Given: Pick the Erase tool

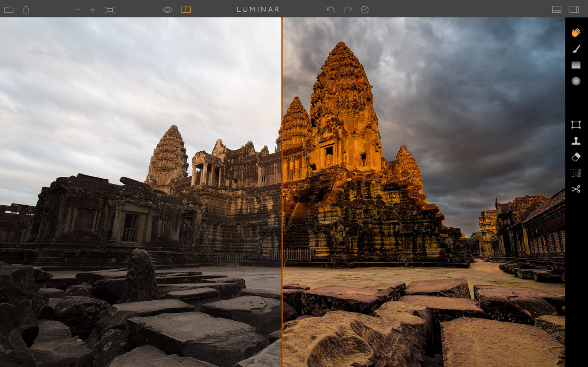Looking at the screenshot, I should [576, 156].
